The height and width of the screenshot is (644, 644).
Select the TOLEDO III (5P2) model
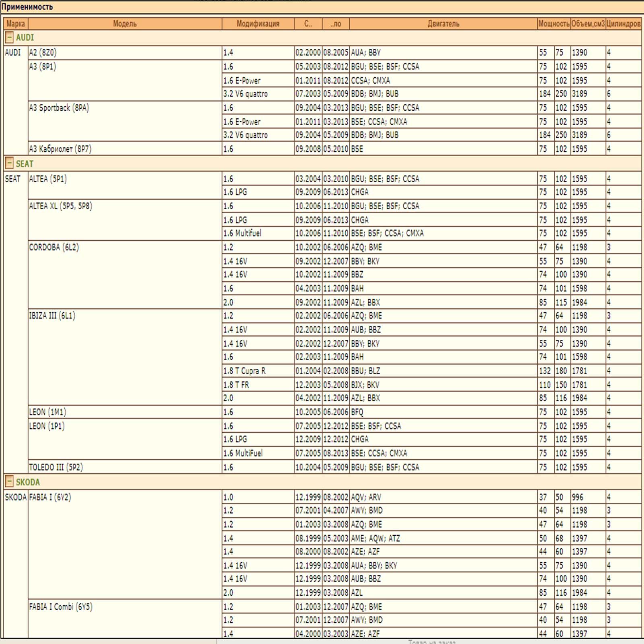[56, 467]
